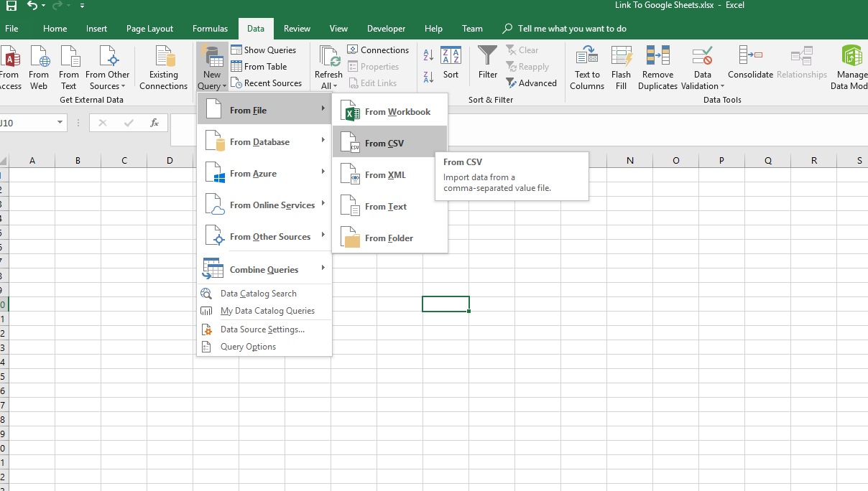Select the Sort Z to A icon
Screen dimensions: 868x491
coord(427,75)
